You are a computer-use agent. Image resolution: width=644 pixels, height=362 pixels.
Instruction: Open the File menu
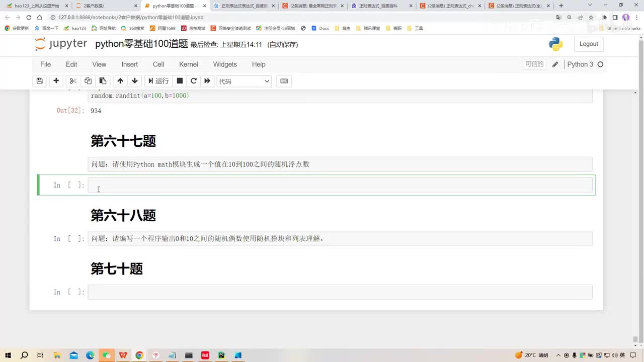45,64
